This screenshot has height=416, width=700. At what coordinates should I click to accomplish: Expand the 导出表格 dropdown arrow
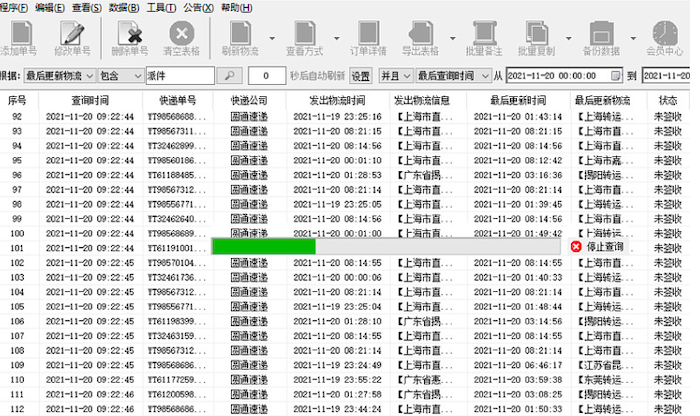pos(453,38)
